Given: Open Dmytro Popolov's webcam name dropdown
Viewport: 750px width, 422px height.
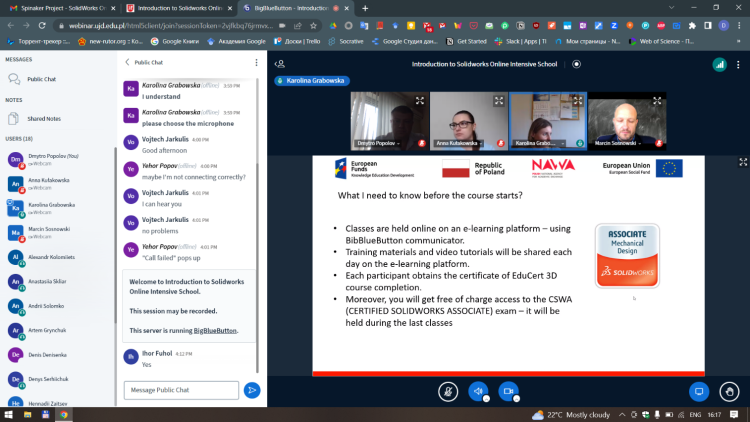Looking at the screenshot, I should pyautogui.click(x=378, y=143).
